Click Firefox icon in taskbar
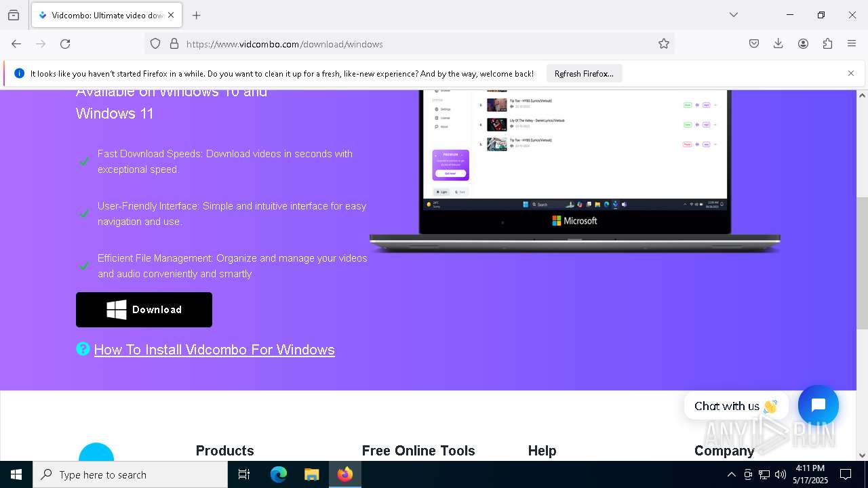This screenshot has width=868, height=488. click(x=345, y=474)
